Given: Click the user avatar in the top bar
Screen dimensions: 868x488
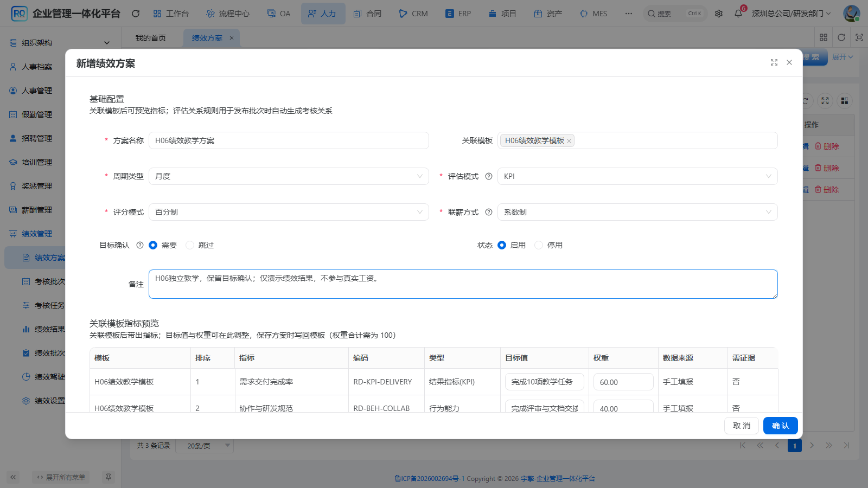Looking at the screenshot, I should 851,14.
